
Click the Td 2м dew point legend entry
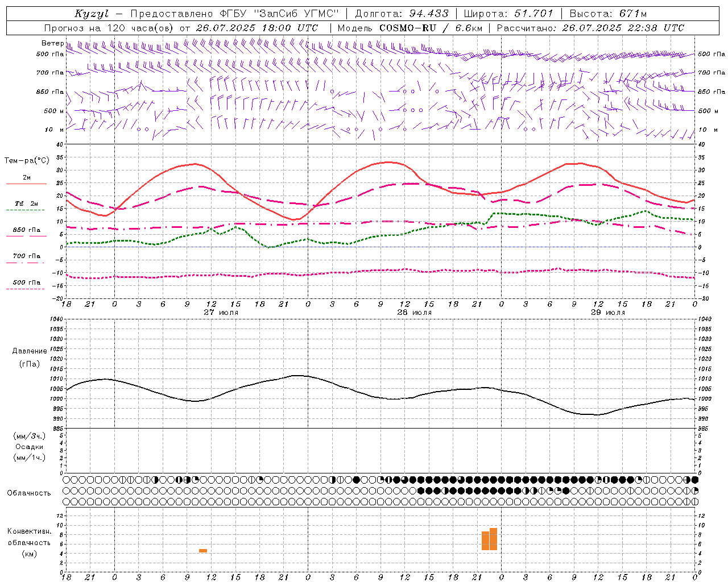(x=26, y=203)
